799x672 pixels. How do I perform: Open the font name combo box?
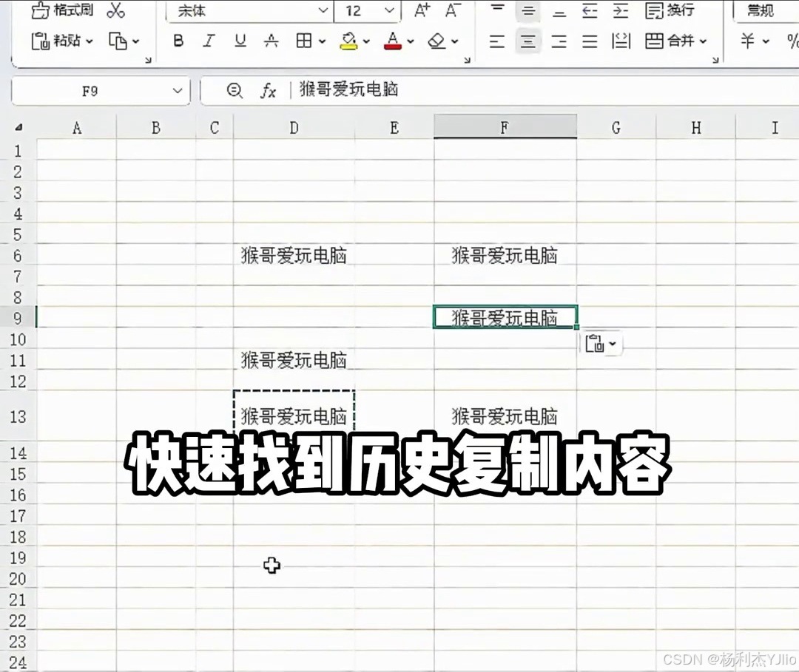click(x=250, y=10)
